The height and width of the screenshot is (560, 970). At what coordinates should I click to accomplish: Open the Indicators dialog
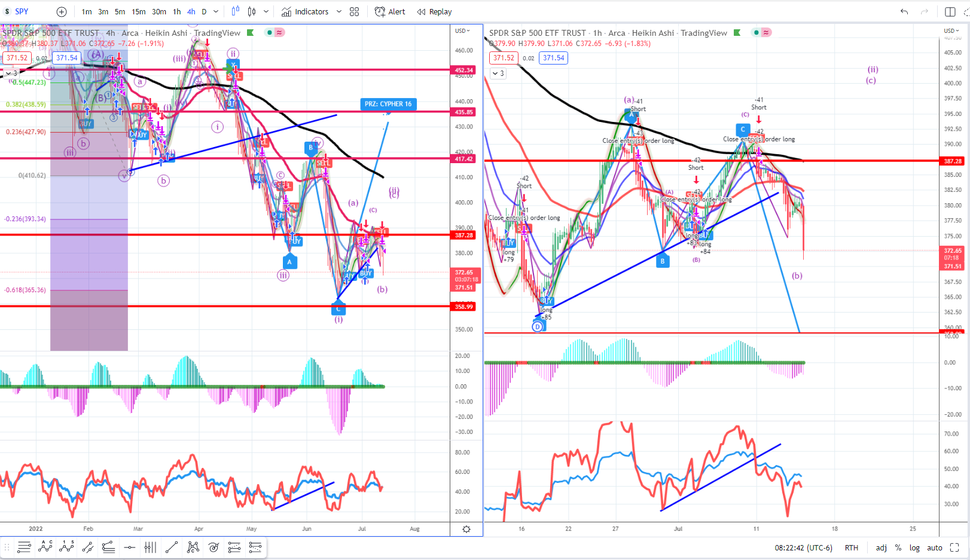(x=305, y=11)
